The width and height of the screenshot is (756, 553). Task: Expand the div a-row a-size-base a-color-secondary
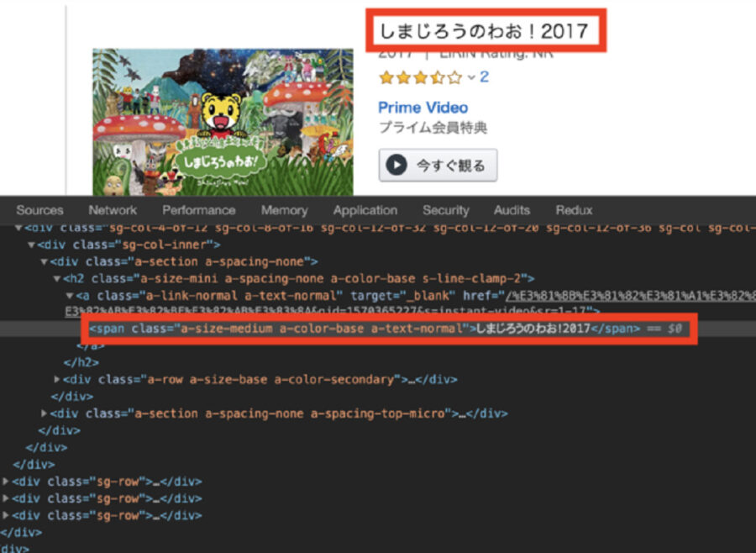tap(57, 380)
